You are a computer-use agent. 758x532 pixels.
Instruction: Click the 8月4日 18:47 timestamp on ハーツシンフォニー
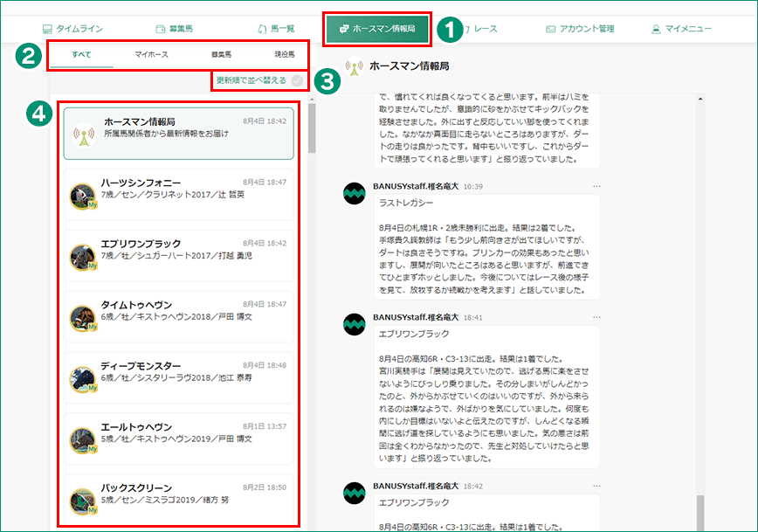pyautogui.click(x=265, y=183)
